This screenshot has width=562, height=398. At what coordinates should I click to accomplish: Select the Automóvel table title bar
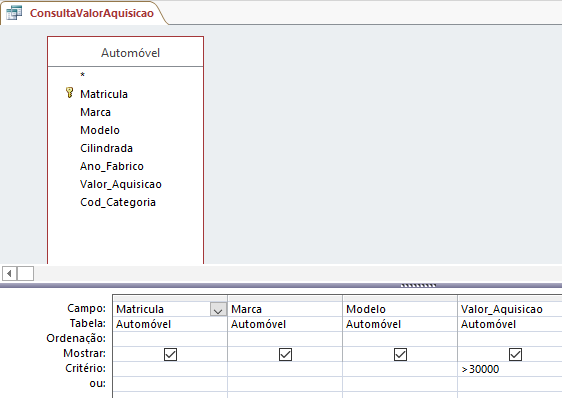125,52
